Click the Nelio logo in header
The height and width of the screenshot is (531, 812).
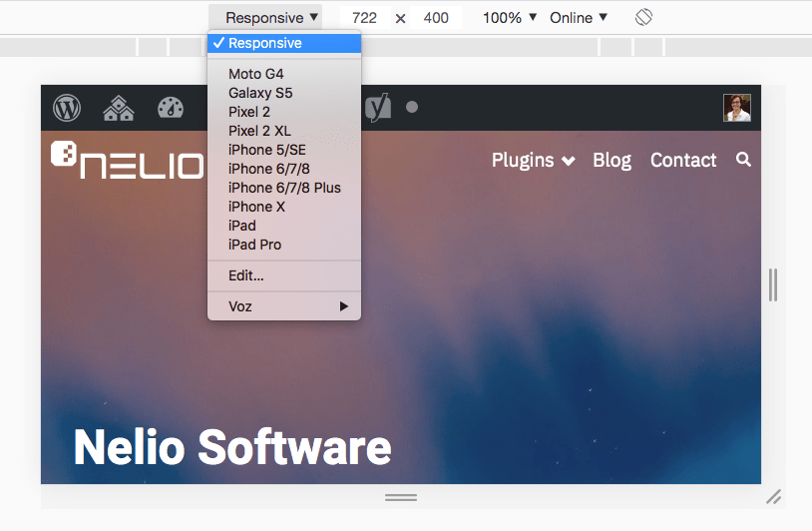[x=128, y=160]
